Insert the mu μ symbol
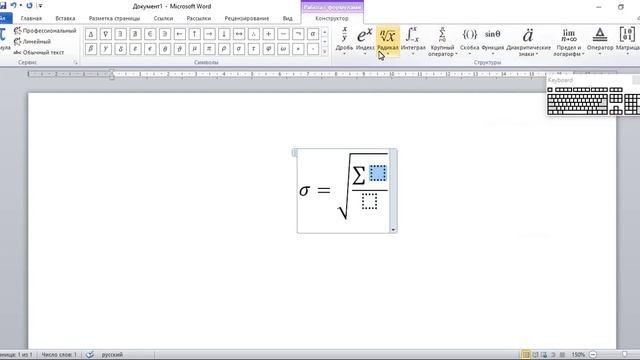The image size is (640, 360). 195,49
